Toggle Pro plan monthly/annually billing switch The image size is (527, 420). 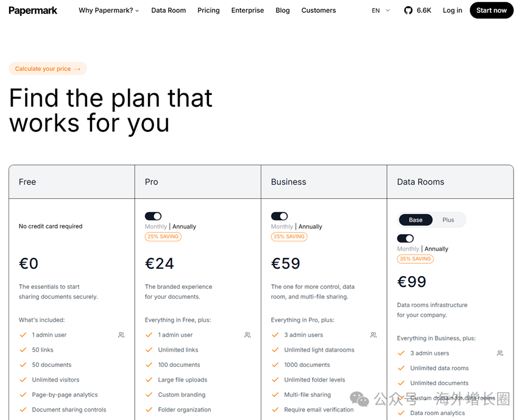point(154,216)
